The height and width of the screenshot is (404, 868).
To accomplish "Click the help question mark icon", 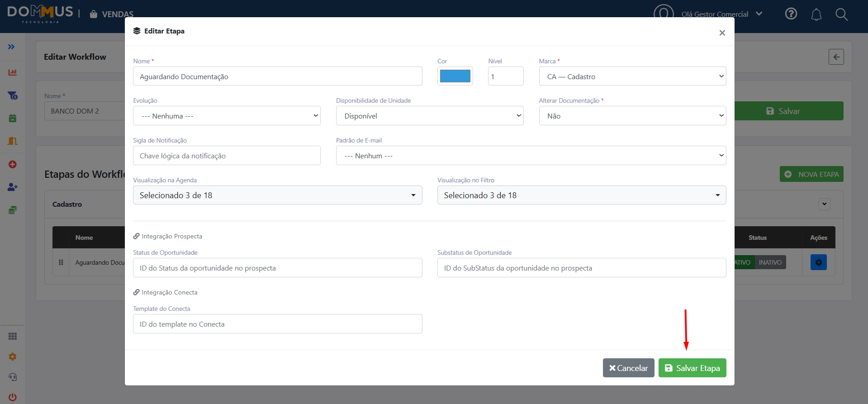I will point(791,14).
